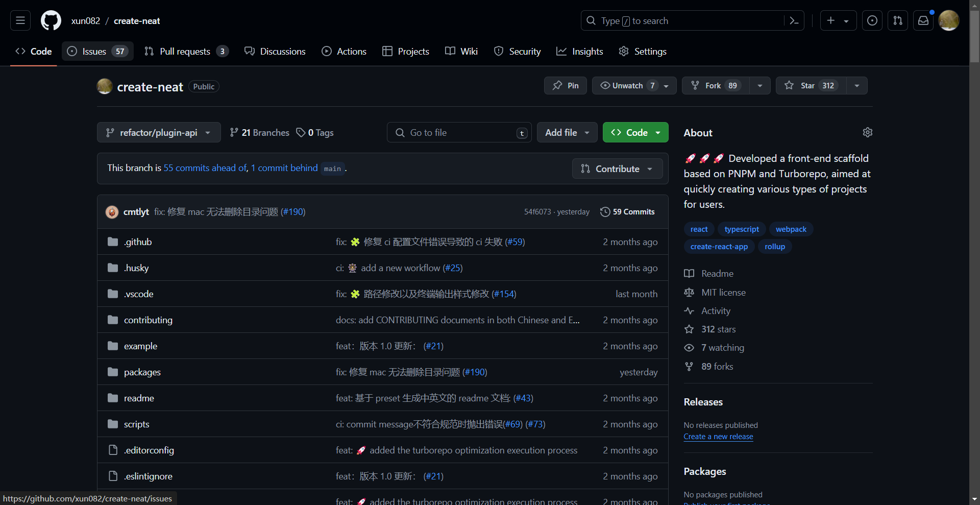Screen dimensions: 980x505
Task: Open the green Code clone dropdown
Action: tap(635, 132)
